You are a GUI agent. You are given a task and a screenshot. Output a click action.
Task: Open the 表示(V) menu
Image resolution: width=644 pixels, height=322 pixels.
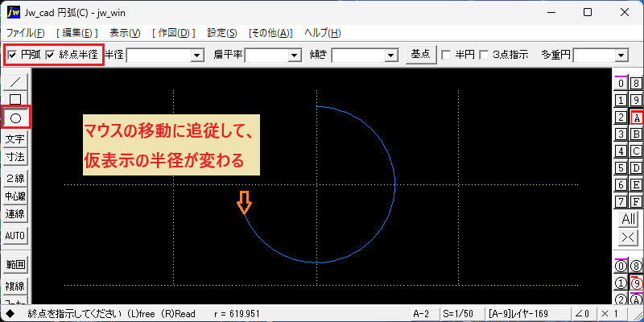coord(125,33)
